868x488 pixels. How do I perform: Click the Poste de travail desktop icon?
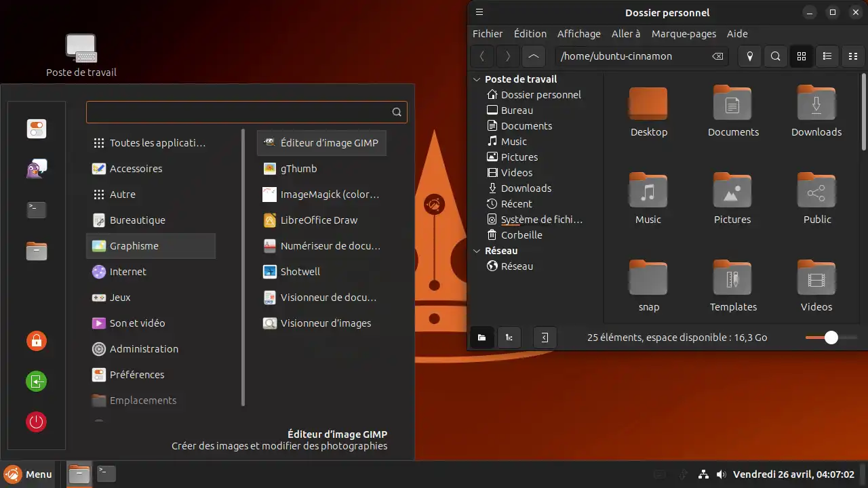81,56
